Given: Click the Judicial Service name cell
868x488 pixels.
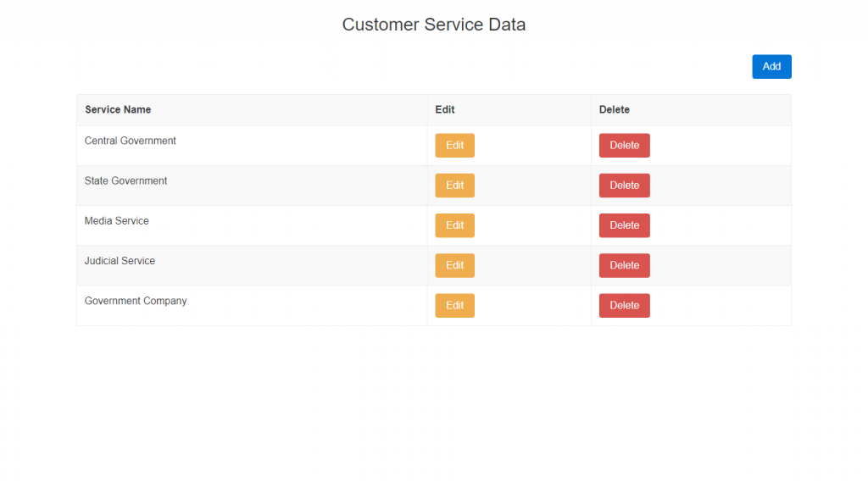Looking at the screenshot, I should 120,261.
